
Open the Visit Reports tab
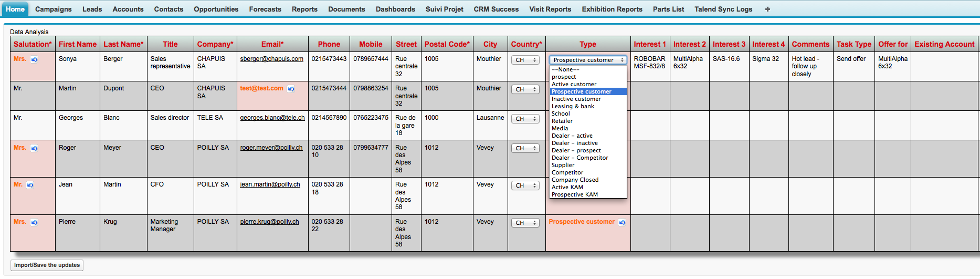coord(550,9)
